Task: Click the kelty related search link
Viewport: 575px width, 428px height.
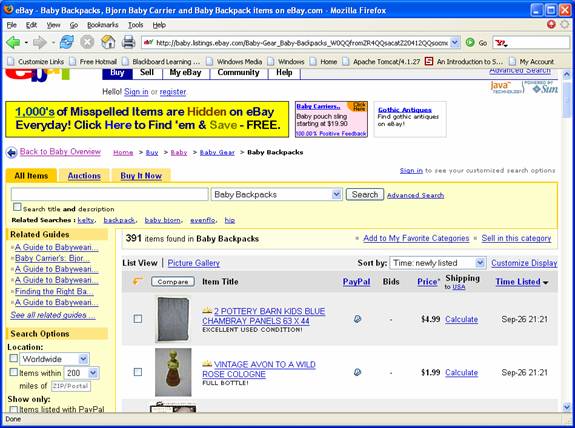Action: coord(86,220)
